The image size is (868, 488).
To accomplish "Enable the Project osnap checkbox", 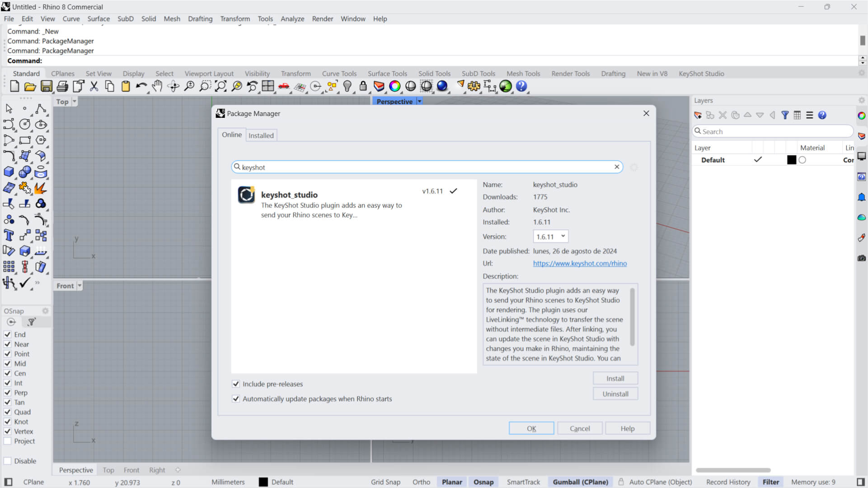I will [x=8, y=442].
